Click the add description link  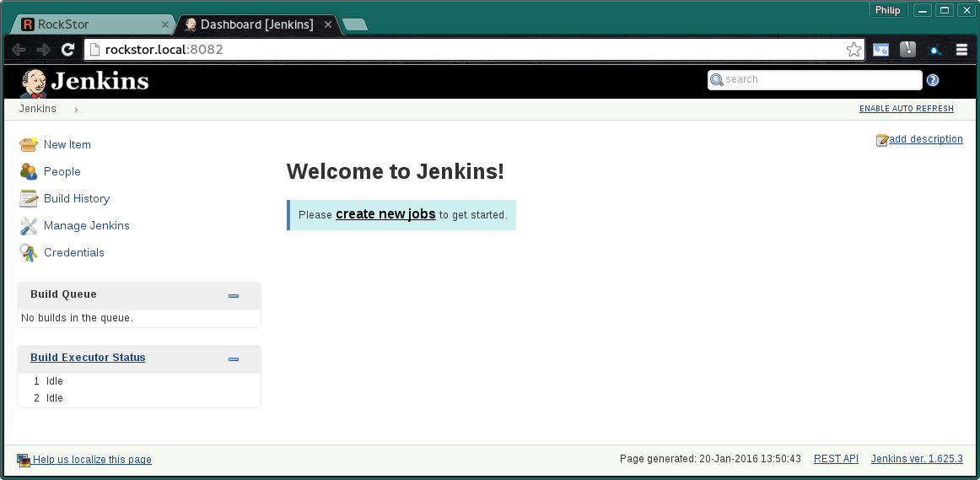tap(926, 138)
